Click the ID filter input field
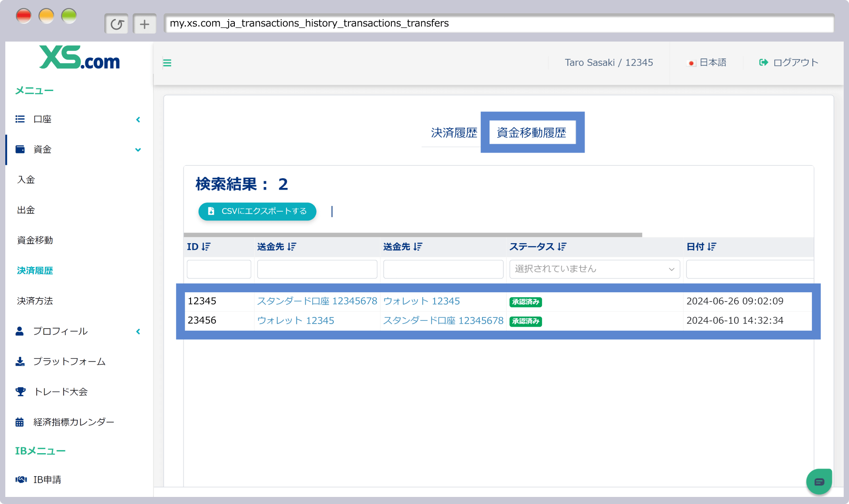This screenshot has width=849, height=504. pos(219,269)
